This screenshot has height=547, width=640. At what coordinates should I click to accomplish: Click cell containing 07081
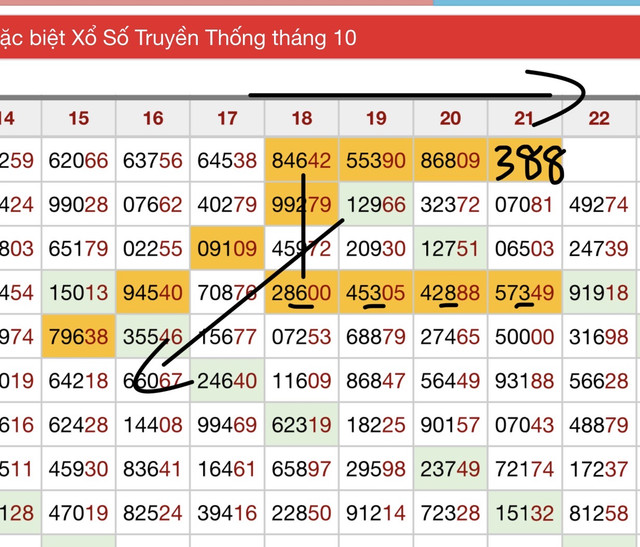point(524,204)
